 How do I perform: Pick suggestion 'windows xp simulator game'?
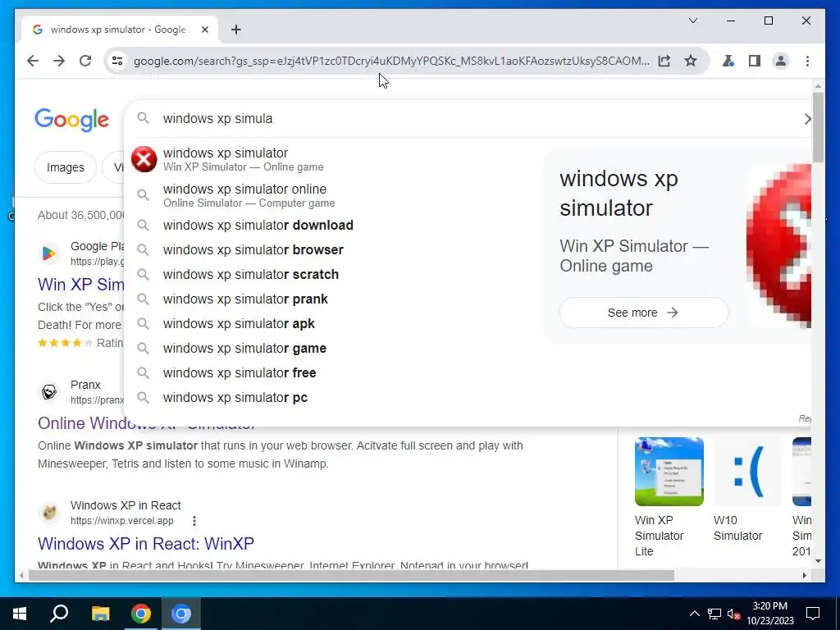[x=332, y=348]
